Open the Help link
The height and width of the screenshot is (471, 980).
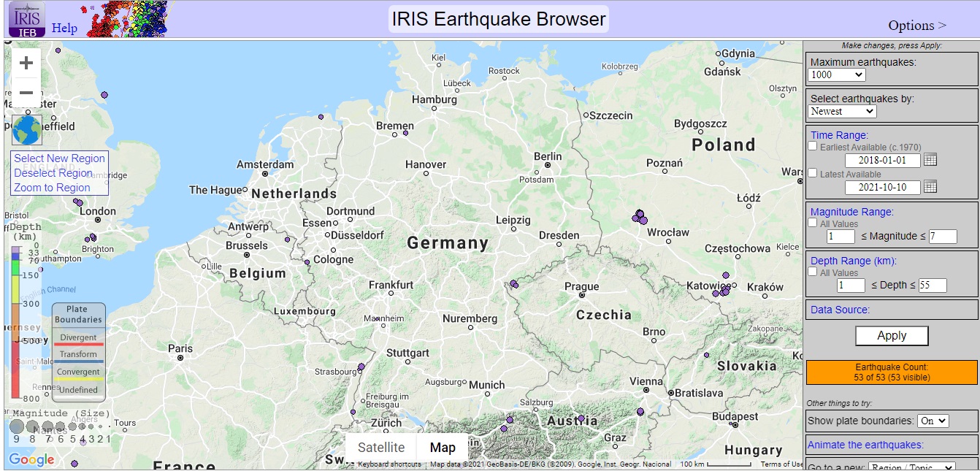click(x=64, y=28)
